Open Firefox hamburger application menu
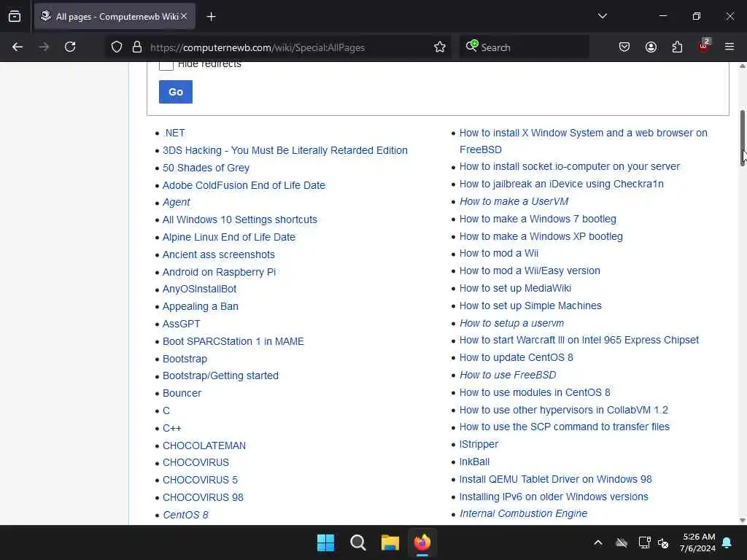This screenshot has height=560, width=747. pos(729,47)
